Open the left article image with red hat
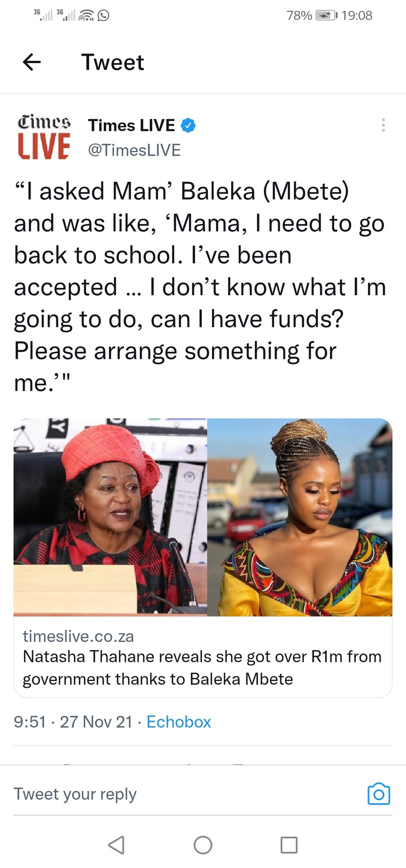 pos(111,517)
